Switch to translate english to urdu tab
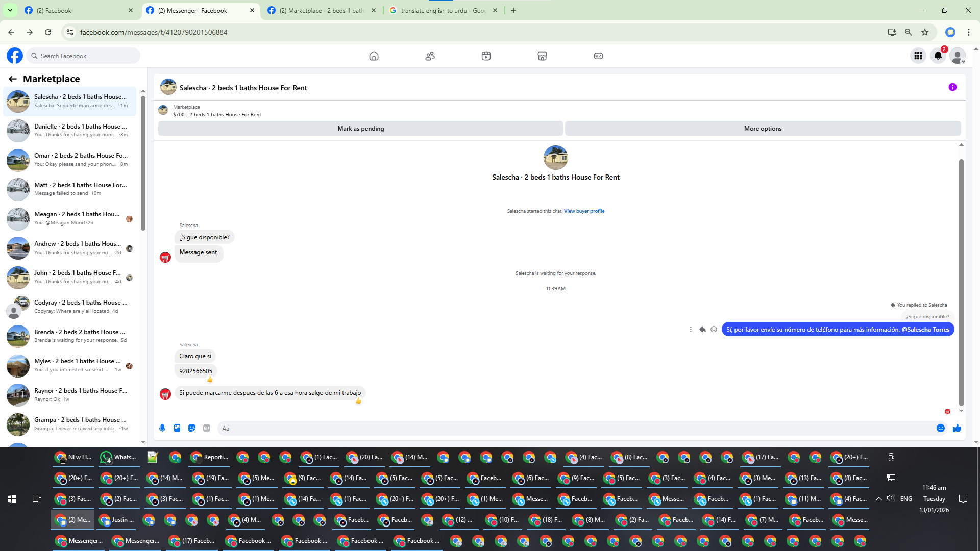 pyautogui.click(x=442, y=10)
